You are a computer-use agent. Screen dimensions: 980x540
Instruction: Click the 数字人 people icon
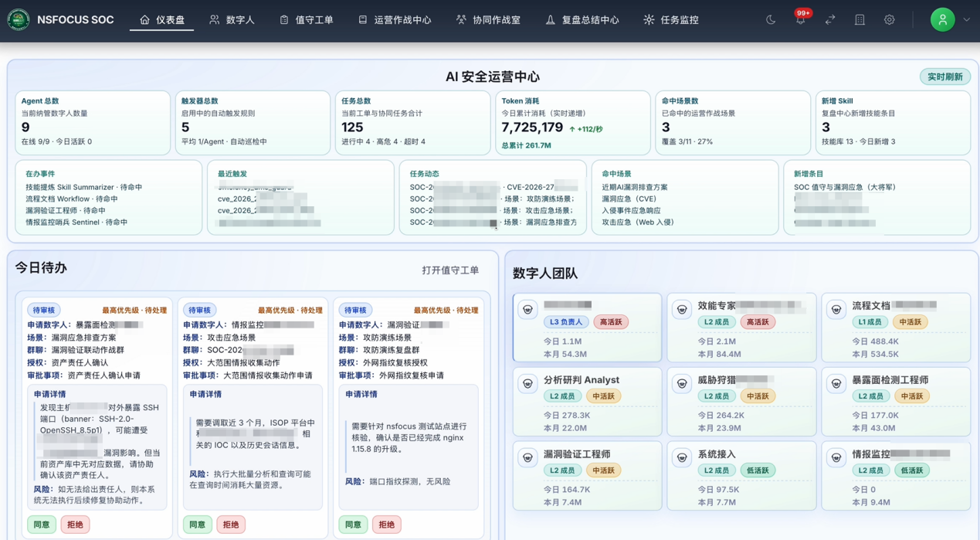[215, 20]
